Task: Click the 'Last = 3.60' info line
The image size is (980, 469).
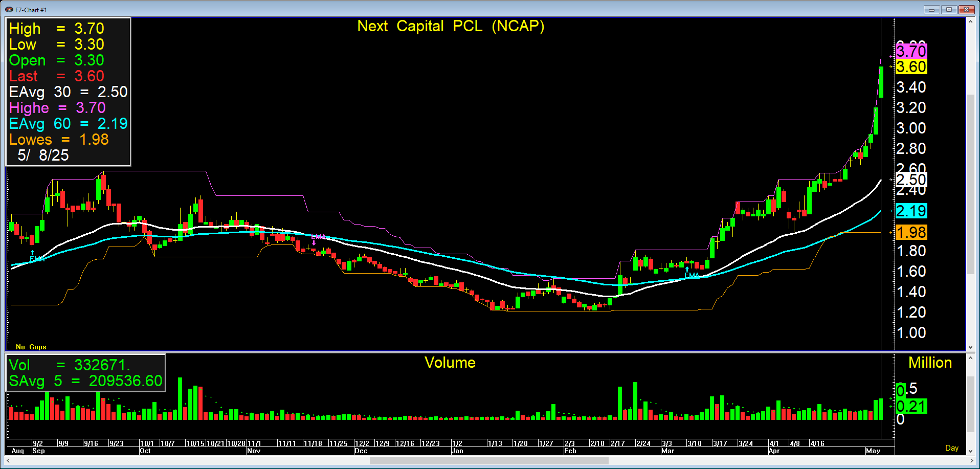Action: tap(57, 76)
